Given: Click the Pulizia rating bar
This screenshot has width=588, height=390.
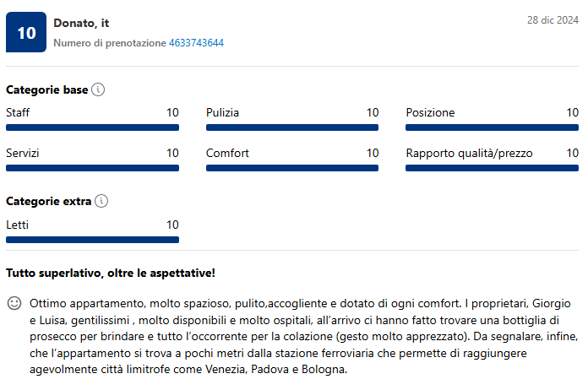Looking at the screenshot, I should (x=292, y=127).
